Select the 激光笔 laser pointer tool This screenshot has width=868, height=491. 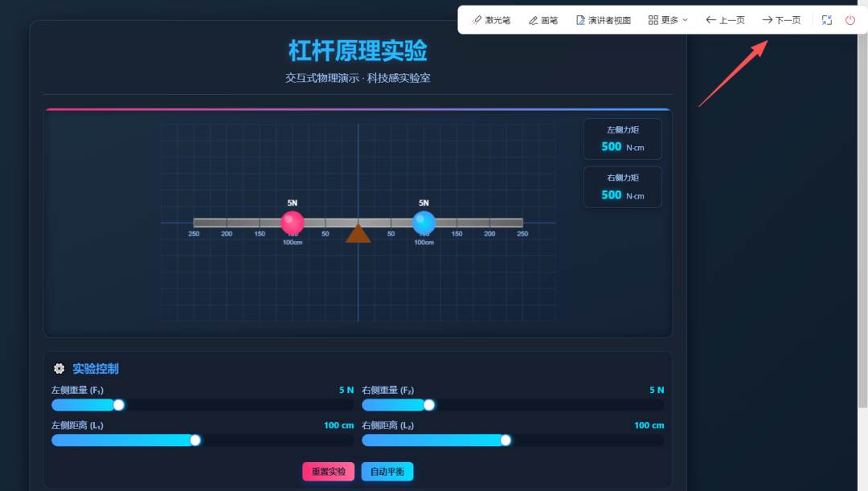(x=491, y=19)
